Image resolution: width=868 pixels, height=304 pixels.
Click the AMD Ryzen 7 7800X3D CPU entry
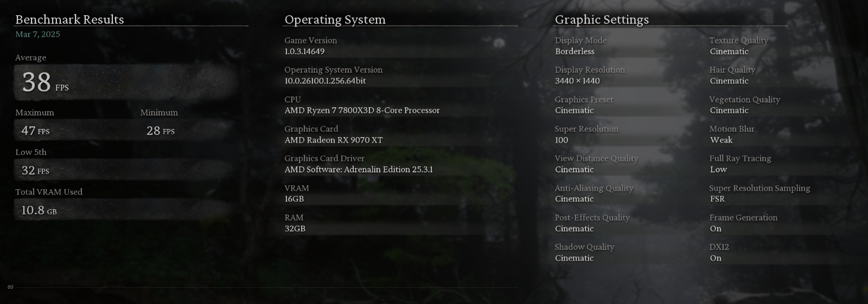[362, 111]
